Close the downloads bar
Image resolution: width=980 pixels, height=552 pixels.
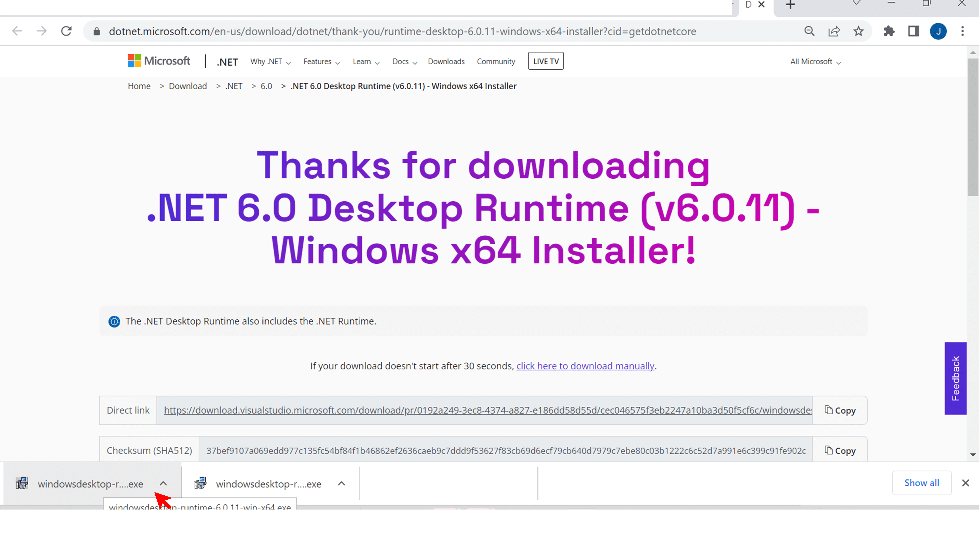coord(966,483)
